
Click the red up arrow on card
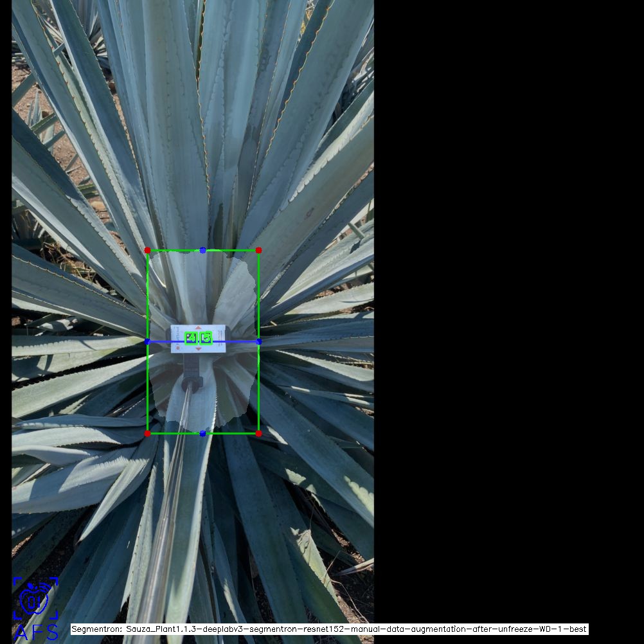pyautogui.click(x=198, y=328)
